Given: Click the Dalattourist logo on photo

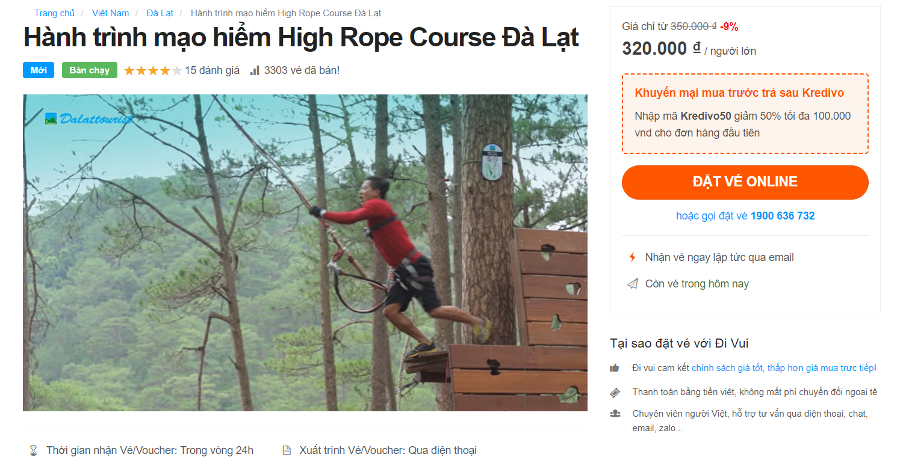Looking at the screenshot, I should click(x=88, y=118).
